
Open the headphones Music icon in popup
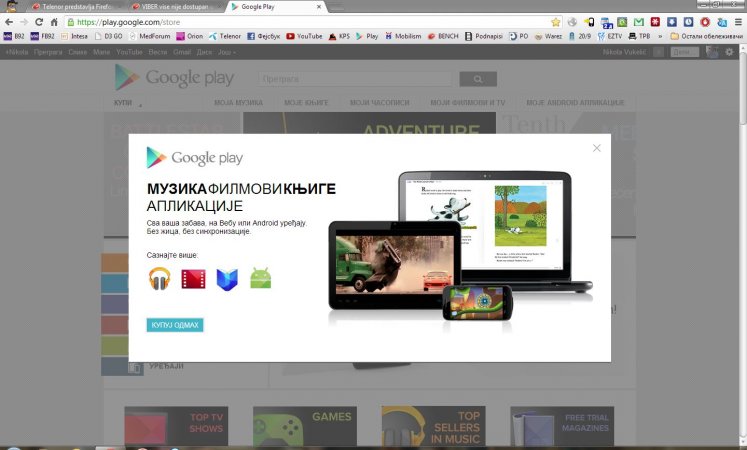160,279
